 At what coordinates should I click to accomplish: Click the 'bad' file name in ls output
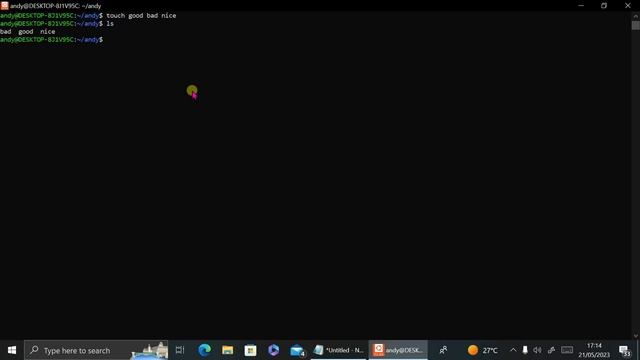coord(5,31)
